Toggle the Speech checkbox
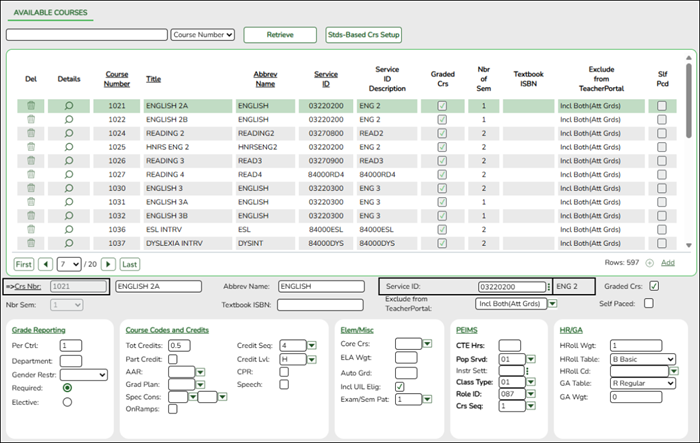 (284, 384)
